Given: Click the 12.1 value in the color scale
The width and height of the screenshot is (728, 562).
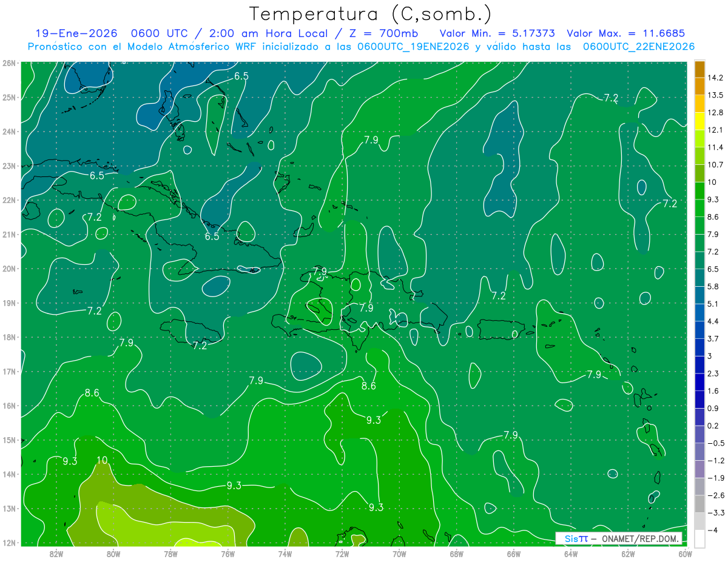Looking at the screenshot, I should point(715,130).
